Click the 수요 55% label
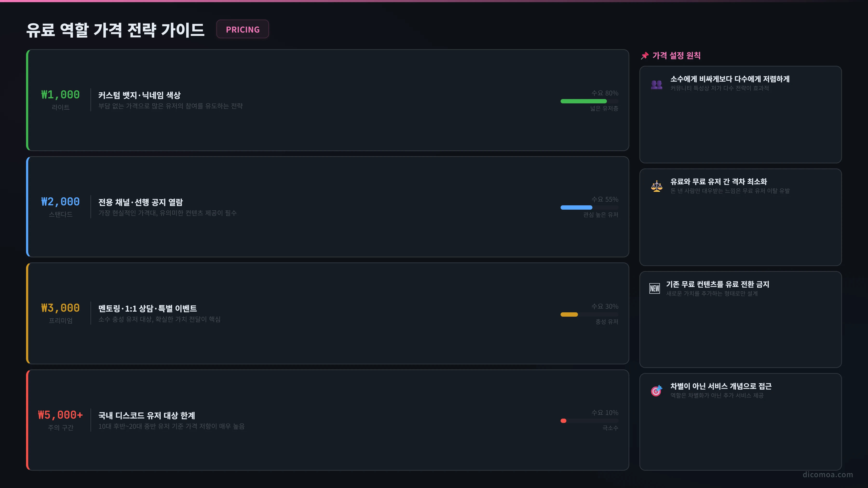Viewport: 868px width, 488px height. (605, 199)
